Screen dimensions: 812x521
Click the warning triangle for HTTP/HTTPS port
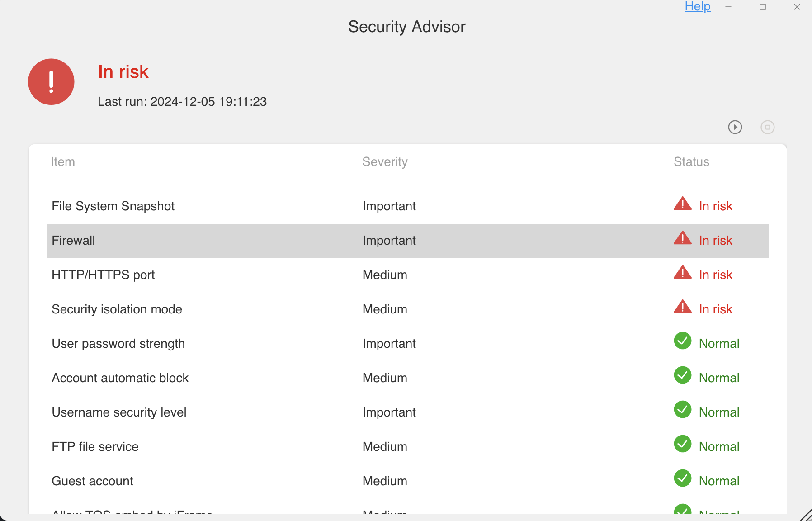[x=682, y=273]
